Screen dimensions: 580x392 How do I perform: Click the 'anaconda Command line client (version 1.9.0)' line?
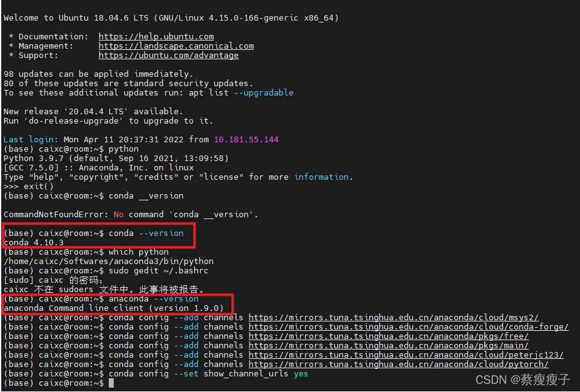click(114, 308)
